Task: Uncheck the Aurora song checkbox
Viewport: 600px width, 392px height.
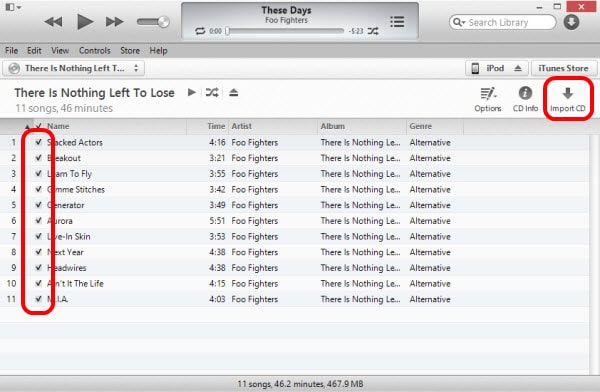Action: (38, 221)
